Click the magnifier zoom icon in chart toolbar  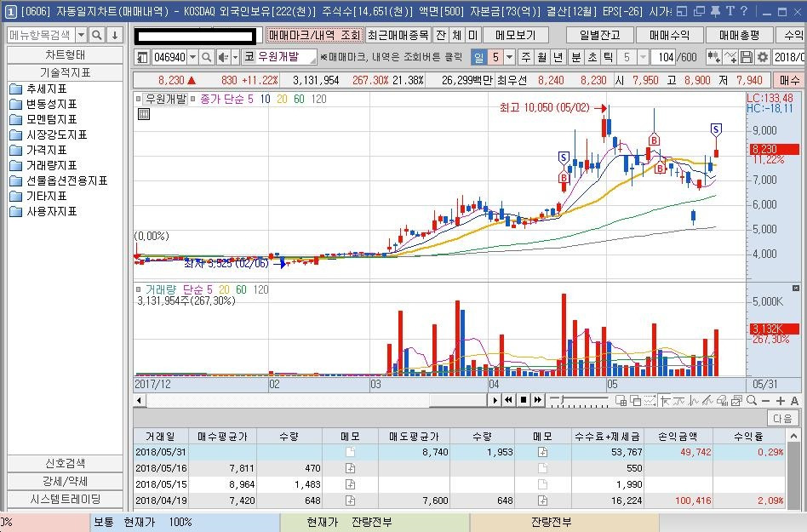point(752,400)
